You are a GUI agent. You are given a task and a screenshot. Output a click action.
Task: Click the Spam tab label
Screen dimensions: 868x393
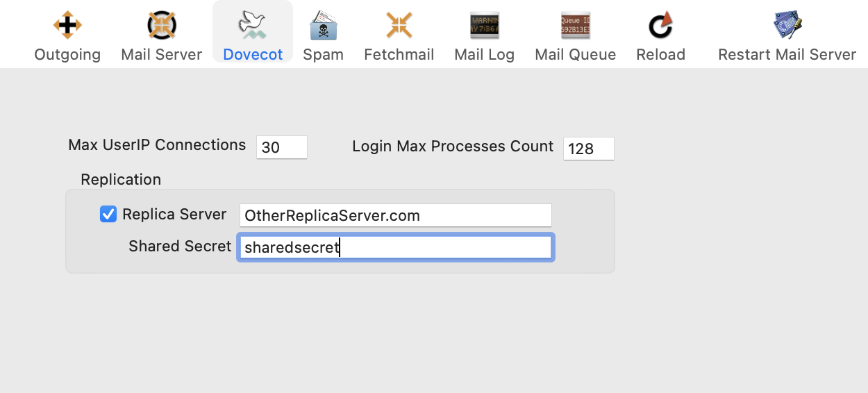pyautogui.click(x=323, y=55)
